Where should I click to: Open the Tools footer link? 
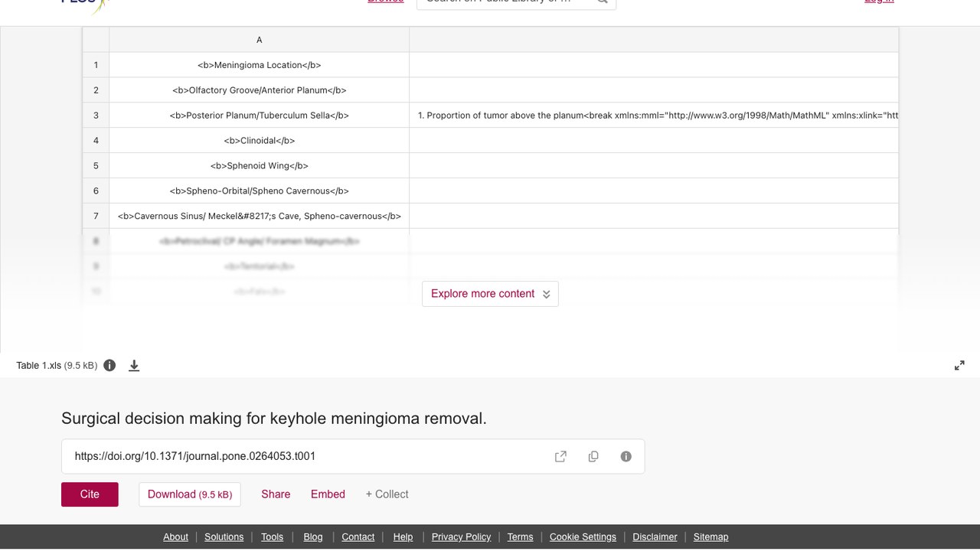(x=272, y=536)
